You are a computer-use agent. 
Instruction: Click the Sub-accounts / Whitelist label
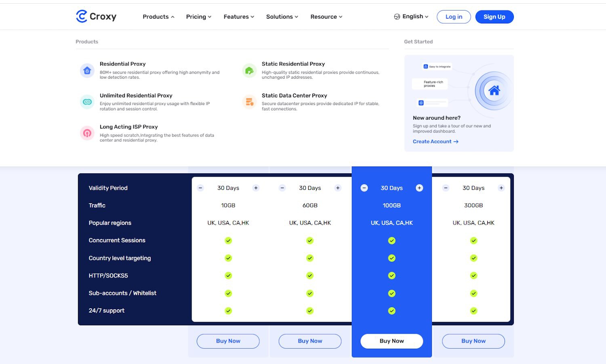(122, 293)
